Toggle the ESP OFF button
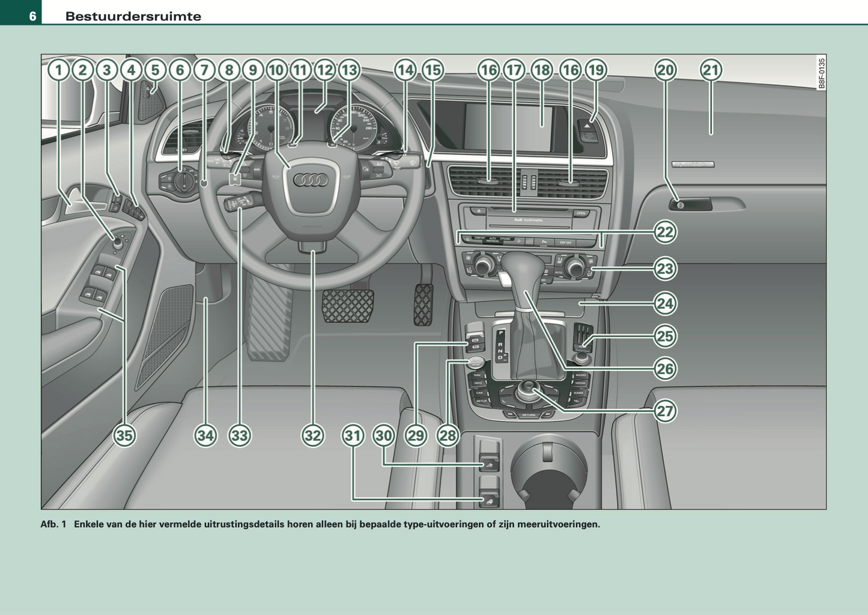 click(x=565, y=243)
